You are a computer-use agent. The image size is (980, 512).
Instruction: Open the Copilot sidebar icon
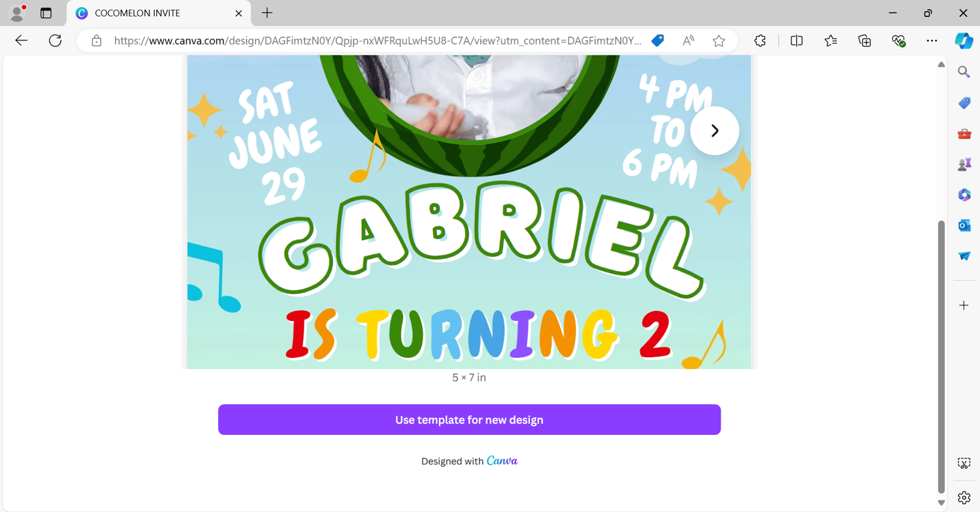click(964, 40)
